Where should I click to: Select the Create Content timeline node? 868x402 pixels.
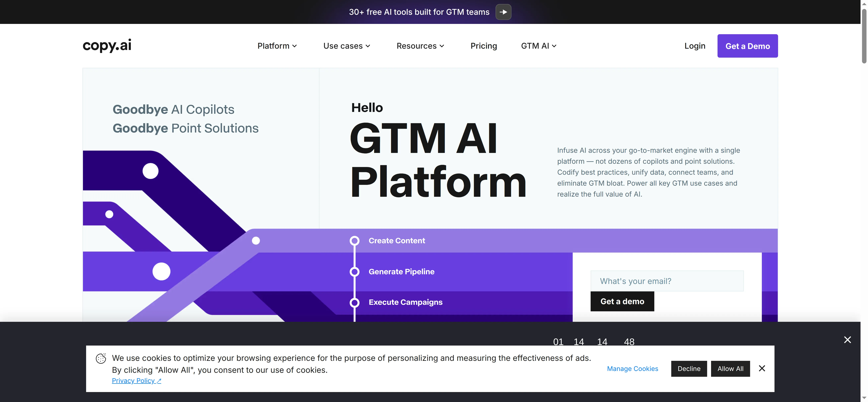355,240
